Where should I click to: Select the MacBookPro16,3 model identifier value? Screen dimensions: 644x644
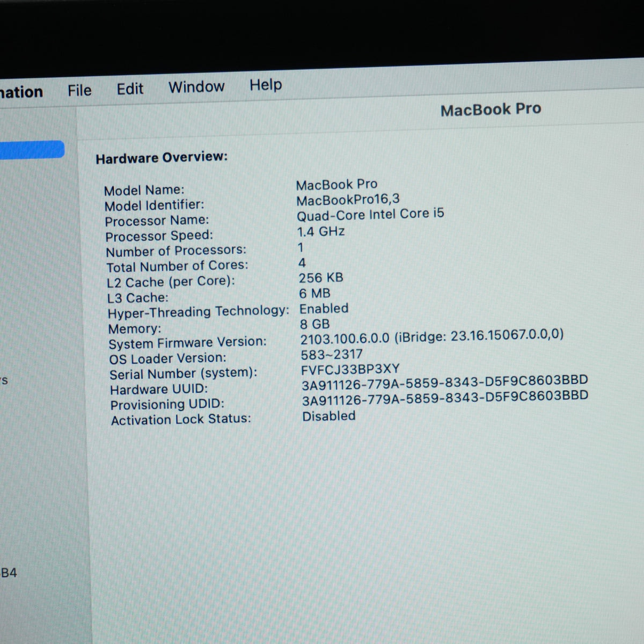[x=348, y=200]
